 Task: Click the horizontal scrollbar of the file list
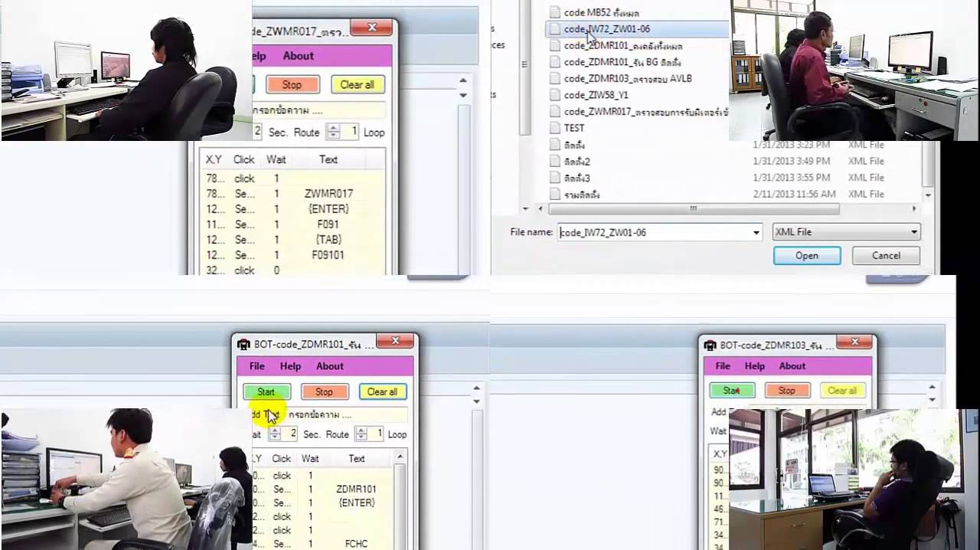coord(694,208)
